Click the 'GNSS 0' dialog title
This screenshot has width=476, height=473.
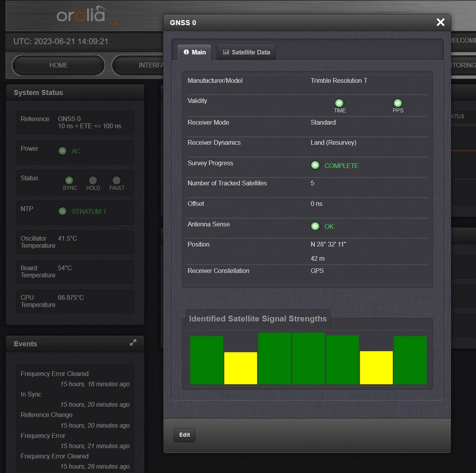click(183, 23)
